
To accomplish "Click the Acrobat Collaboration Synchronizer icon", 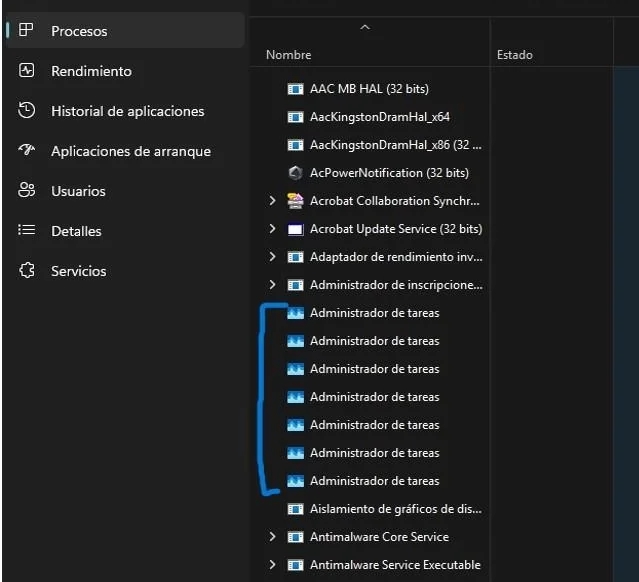I will (295, 201).
